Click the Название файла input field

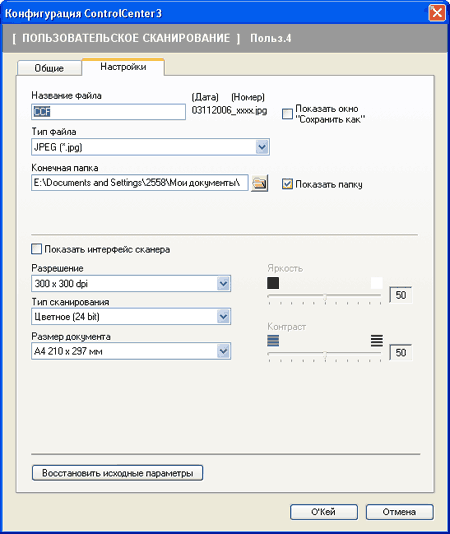[108, 112]
